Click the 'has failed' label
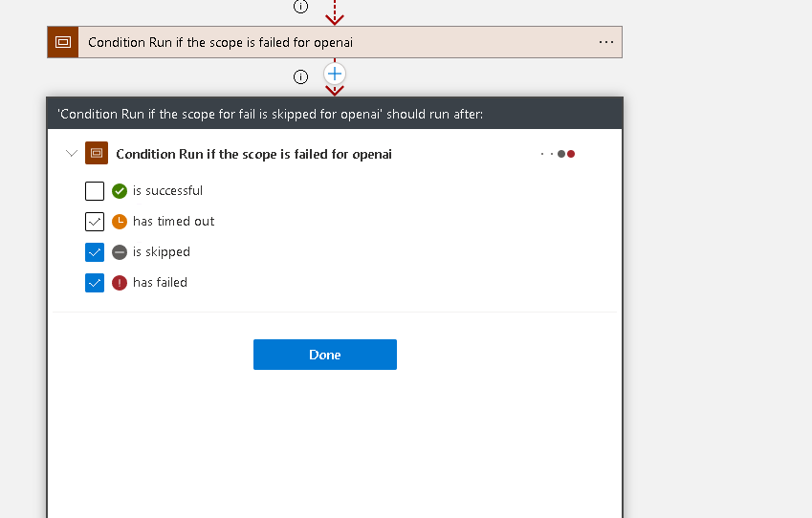Image resolution: width=812 pixels, height=518 pixels. pos(160,283)
